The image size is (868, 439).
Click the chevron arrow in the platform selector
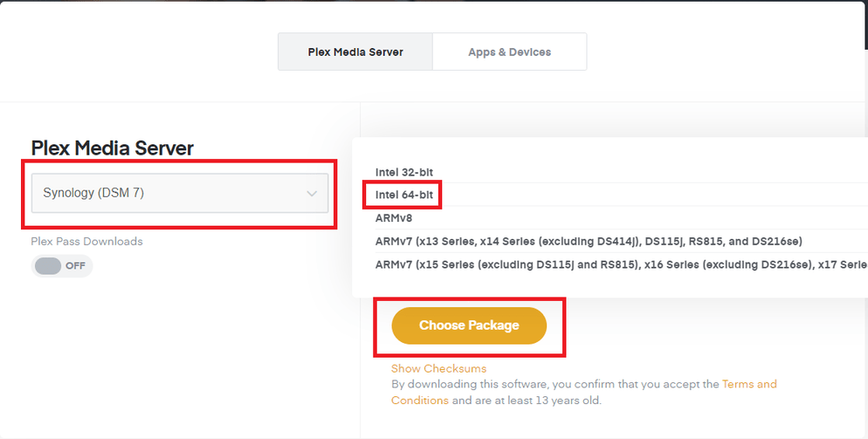pyautogui.click(x=312, y=194)
